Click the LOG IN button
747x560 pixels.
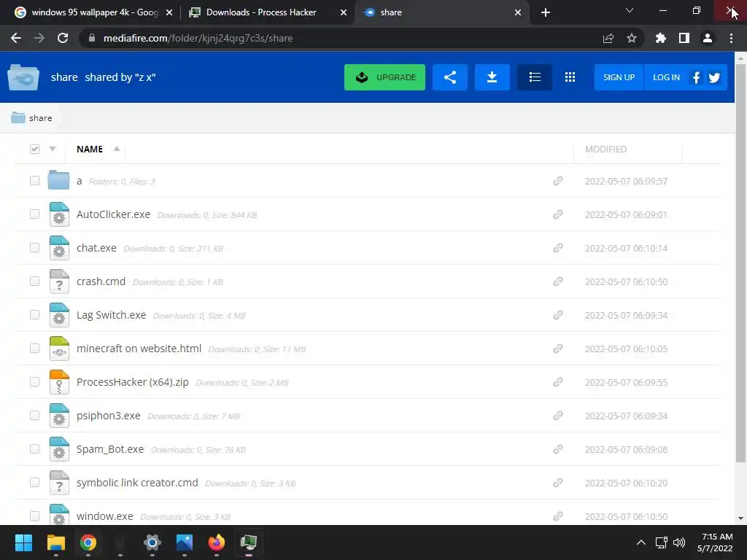point(666,77)
